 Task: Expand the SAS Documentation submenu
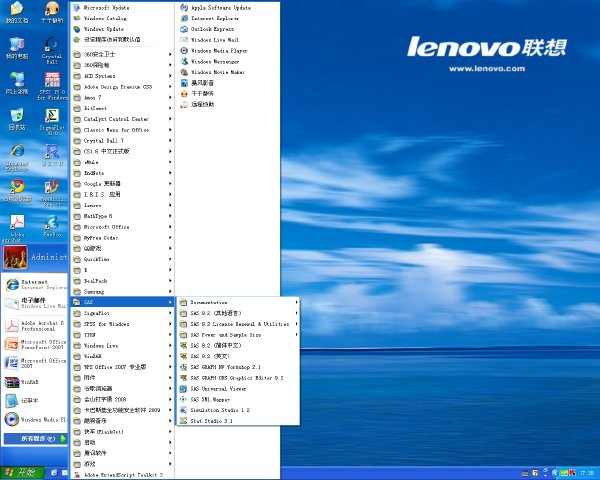[x=238, y=302]
